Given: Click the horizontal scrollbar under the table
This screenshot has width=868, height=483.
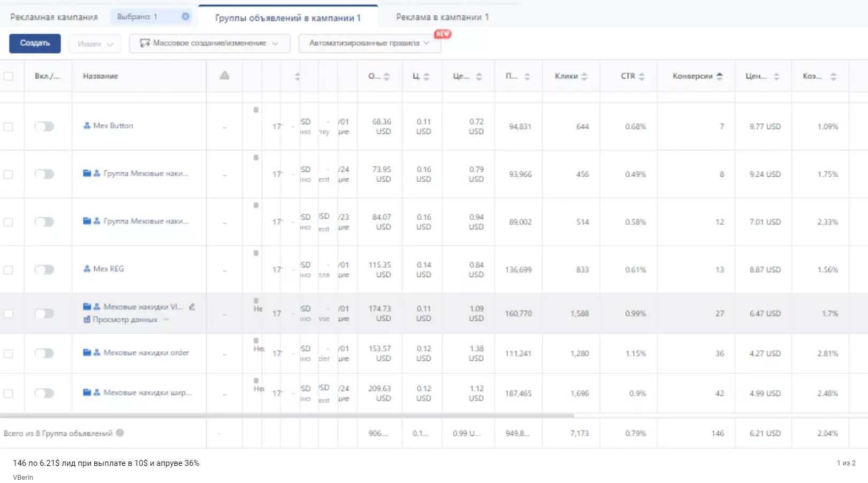Looking at the screenshot, I should point(287,416).
